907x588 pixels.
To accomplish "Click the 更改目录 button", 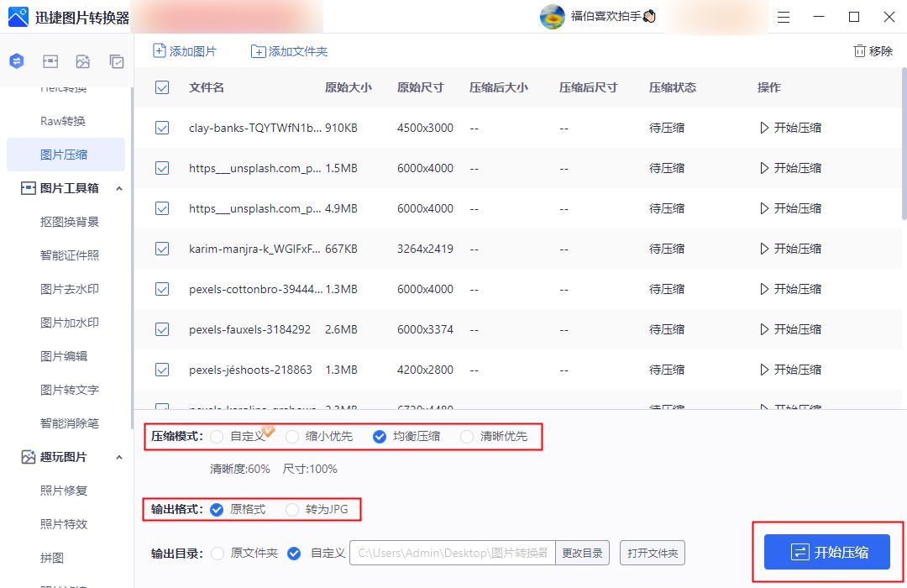I will coord(582,553).
